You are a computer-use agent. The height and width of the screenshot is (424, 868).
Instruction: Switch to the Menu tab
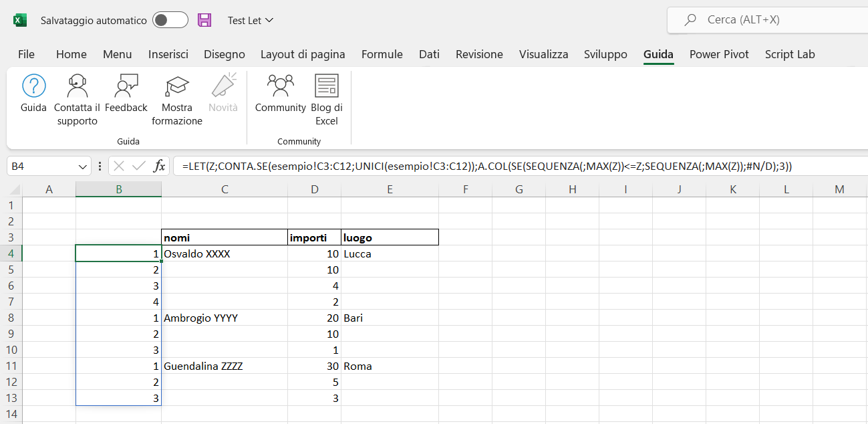click(x=118, y=54)
